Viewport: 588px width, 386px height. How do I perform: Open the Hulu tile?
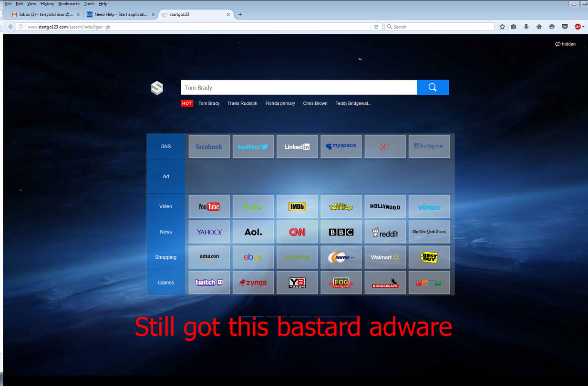tap(253, 206)
